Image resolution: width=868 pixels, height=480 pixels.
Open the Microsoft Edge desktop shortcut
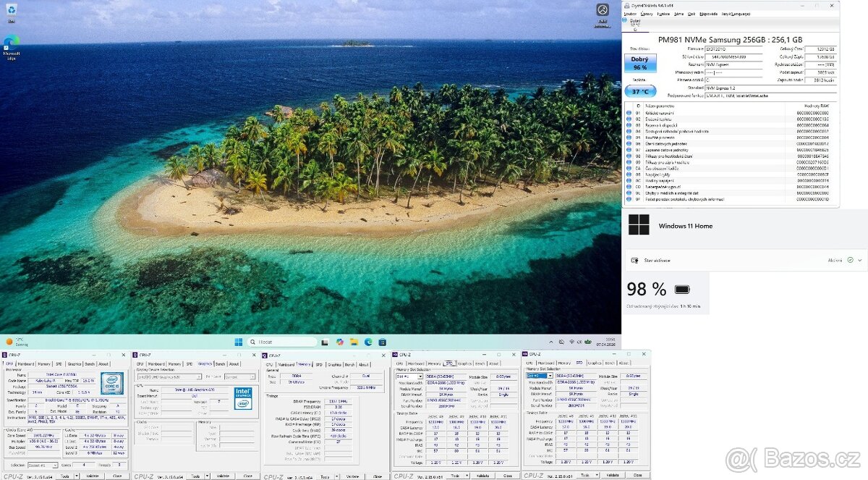(x=12, y=45)
